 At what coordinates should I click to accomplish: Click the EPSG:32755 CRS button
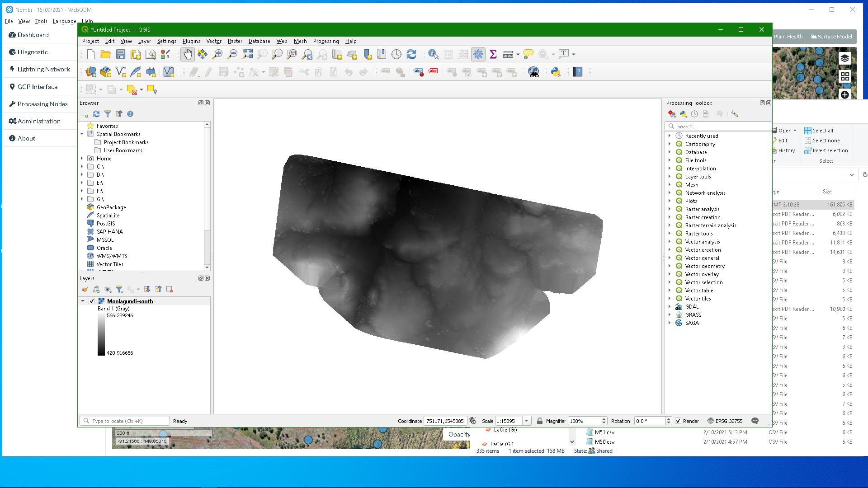(x=725, y=421)
